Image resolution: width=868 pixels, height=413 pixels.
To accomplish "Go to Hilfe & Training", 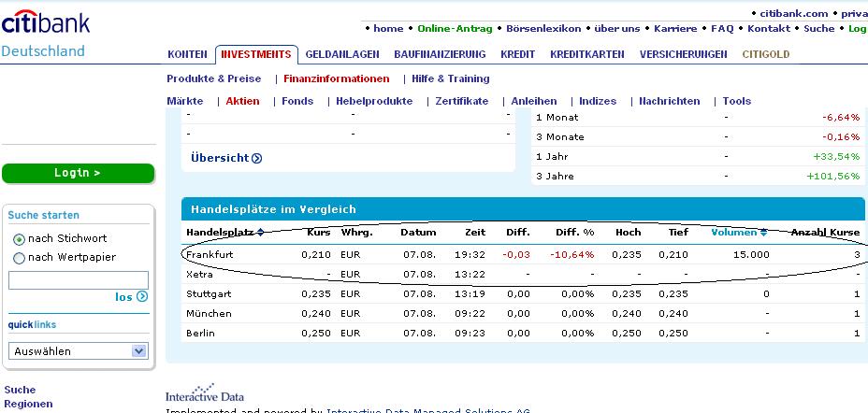I will [x=451, y=78].
